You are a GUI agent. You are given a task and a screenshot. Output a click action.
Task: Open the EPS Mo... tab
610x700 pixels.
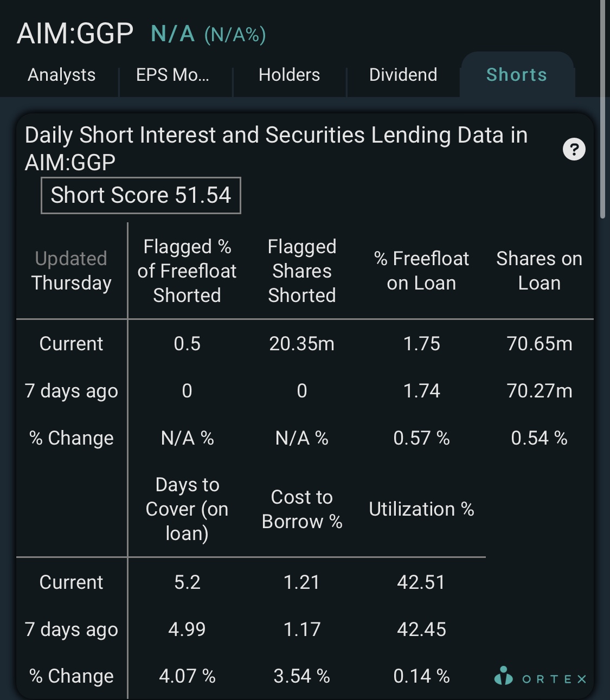[x=172, y=75]
